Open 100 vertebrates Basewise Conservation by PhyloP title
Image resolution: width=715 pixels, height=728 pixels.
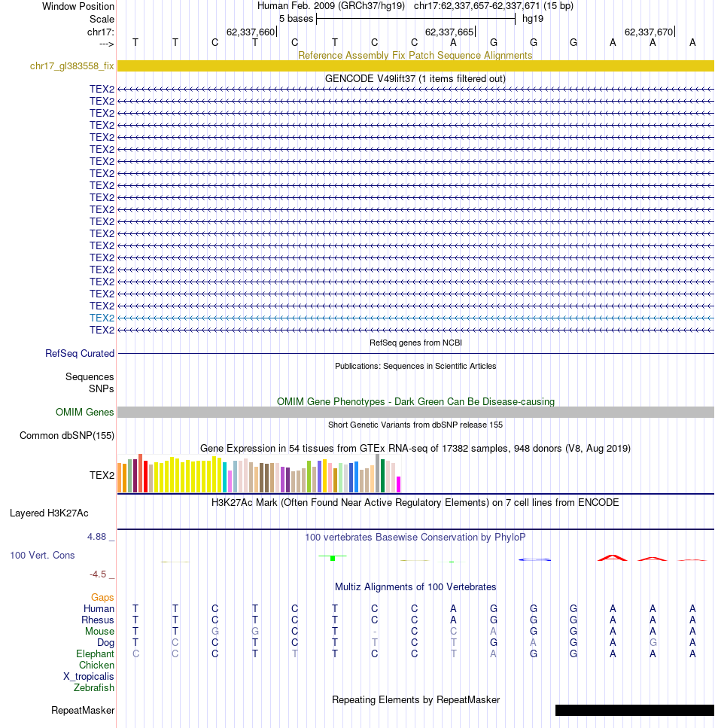(415, 538)
